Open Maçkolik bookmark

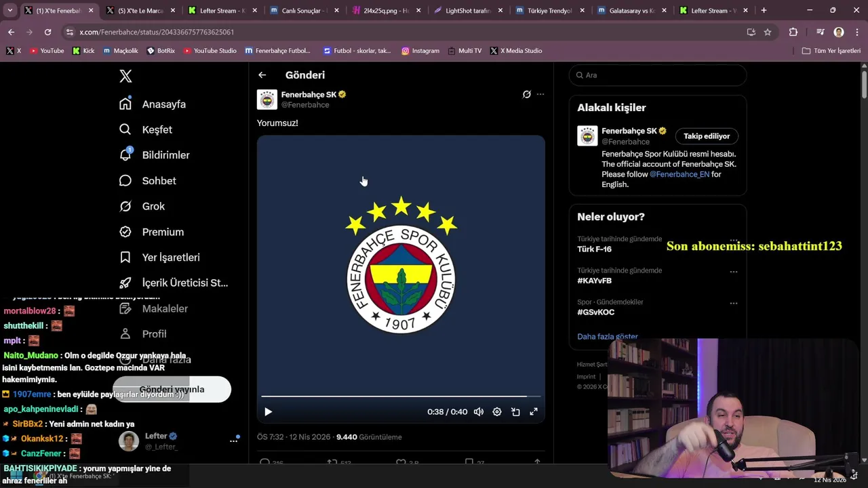tap(121, 51)
